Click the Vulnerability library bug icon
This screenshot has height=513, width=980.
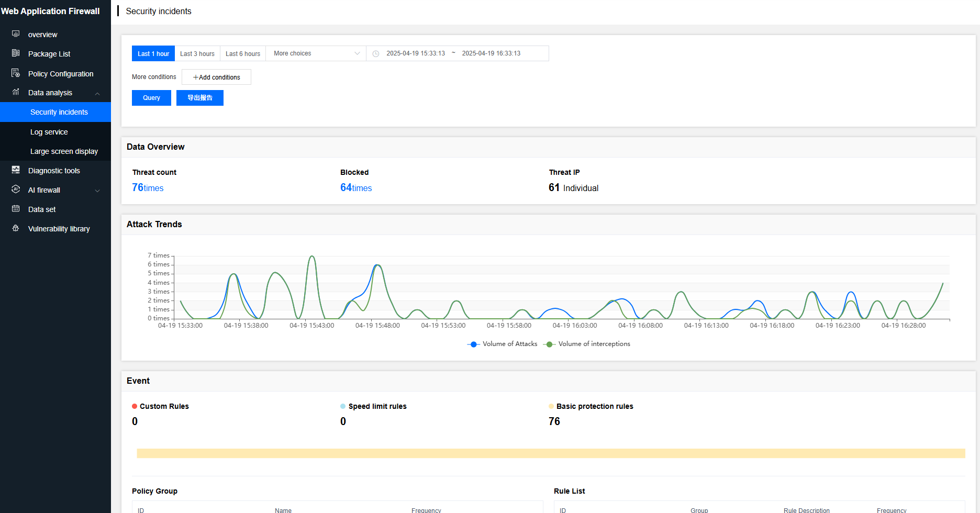pyautogui.click(x=16, y=228)
